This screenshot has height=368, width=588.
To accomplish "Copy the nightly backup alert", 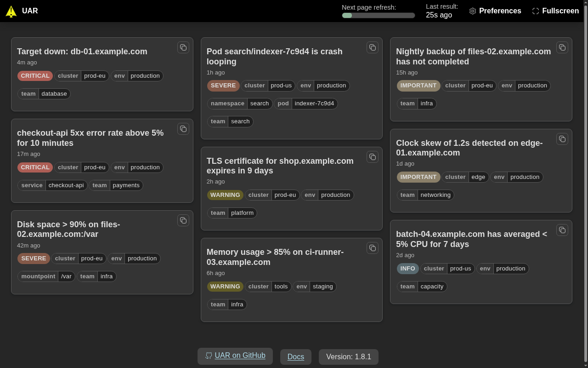I will (562, 47).
